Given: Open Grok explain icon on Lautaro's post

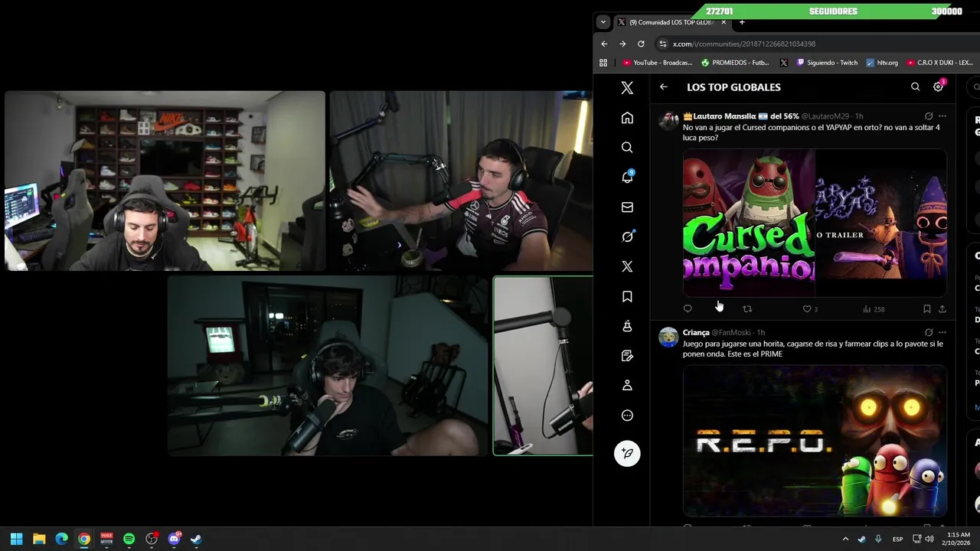Looking at the screenshot, I should pyautogui.click(x=929, y=116).
